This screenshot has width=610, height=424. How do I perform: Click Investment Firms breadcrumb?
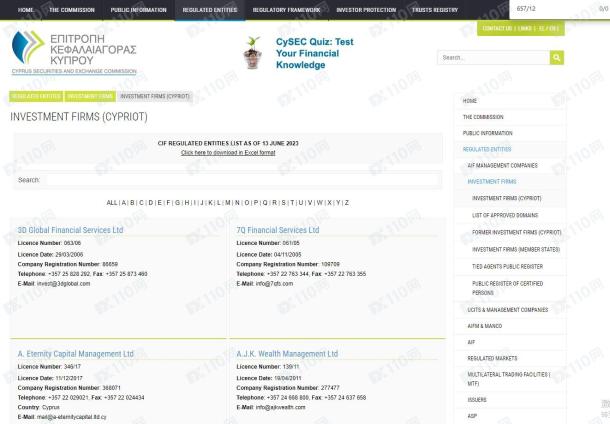point(90,96)
